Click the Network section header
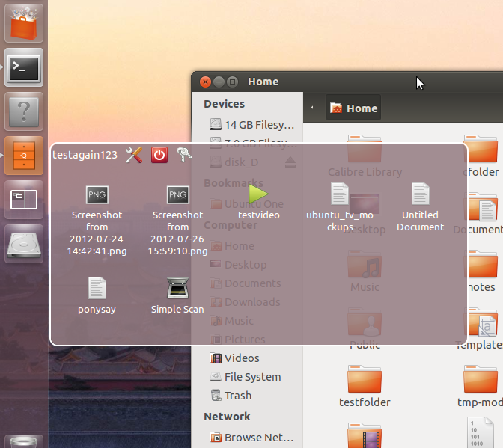Image resolution: width=503 pixels, height=448 pixels. click(227, 417)
